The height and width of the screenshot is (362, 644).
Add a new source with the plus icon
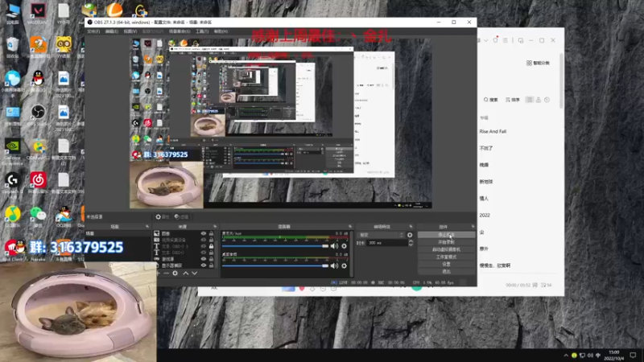(x=158, y=274)
